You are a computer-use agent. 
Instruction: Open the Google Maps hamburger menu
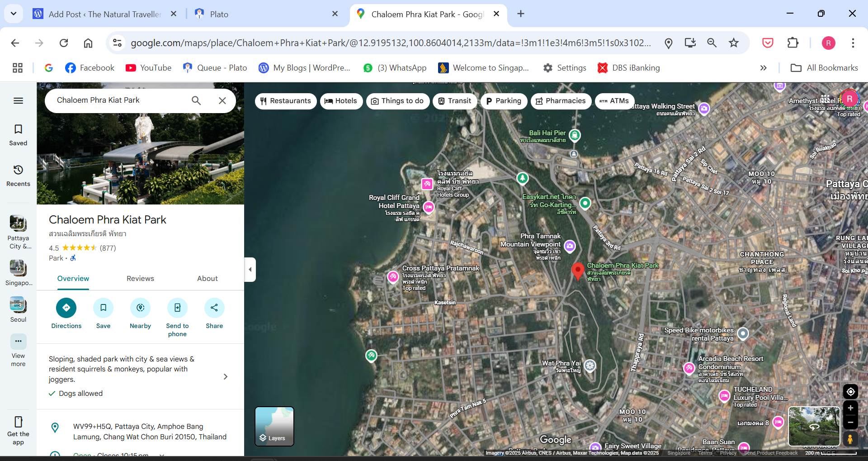[18, 101]
